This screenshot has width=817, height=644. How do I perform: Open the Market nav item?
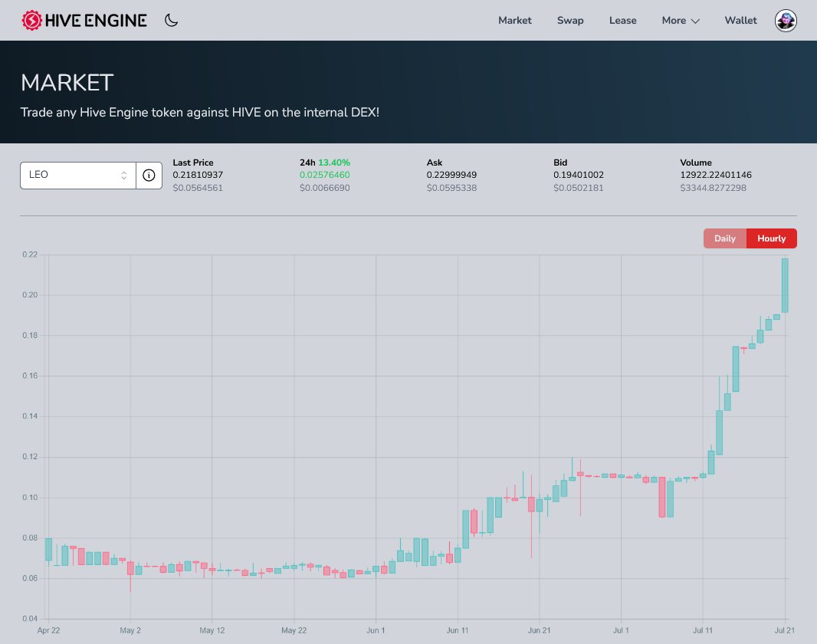click(x=515, y=21)
